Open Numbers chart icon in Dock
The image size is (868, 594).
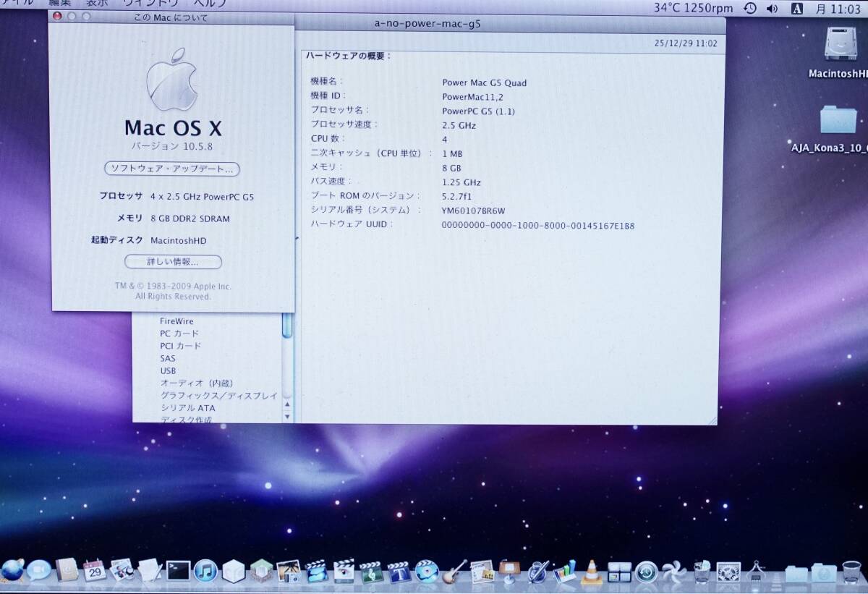coord(565,572)
